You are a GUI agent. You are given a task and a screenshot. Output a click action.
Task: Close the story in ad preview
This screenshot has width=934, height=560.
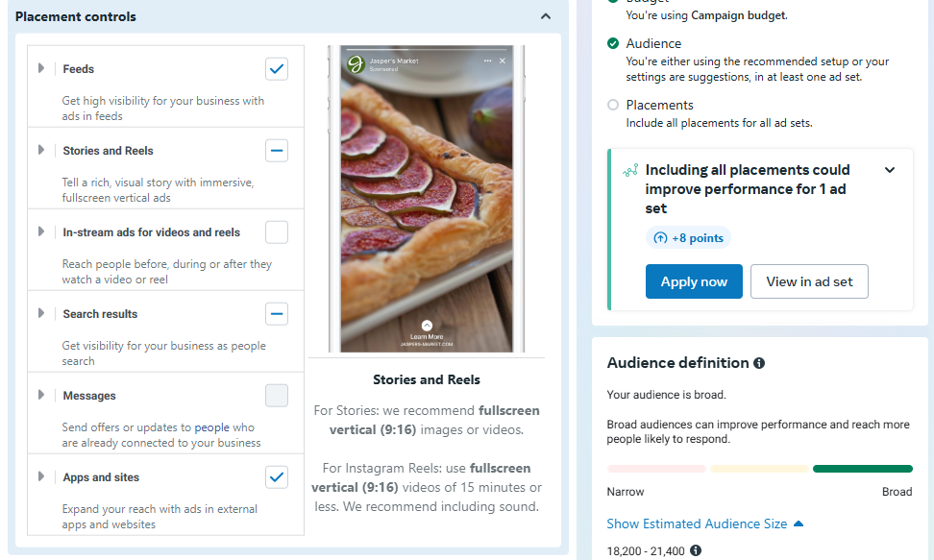tap(503, 61)
